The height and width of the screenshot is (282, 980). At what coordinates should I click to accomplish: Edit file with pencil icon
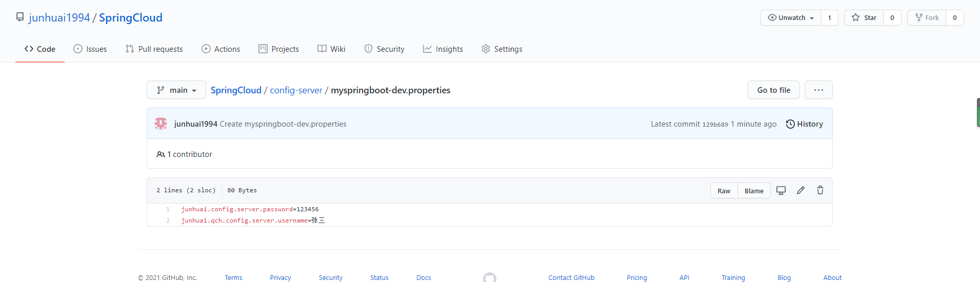click(801, 190)
